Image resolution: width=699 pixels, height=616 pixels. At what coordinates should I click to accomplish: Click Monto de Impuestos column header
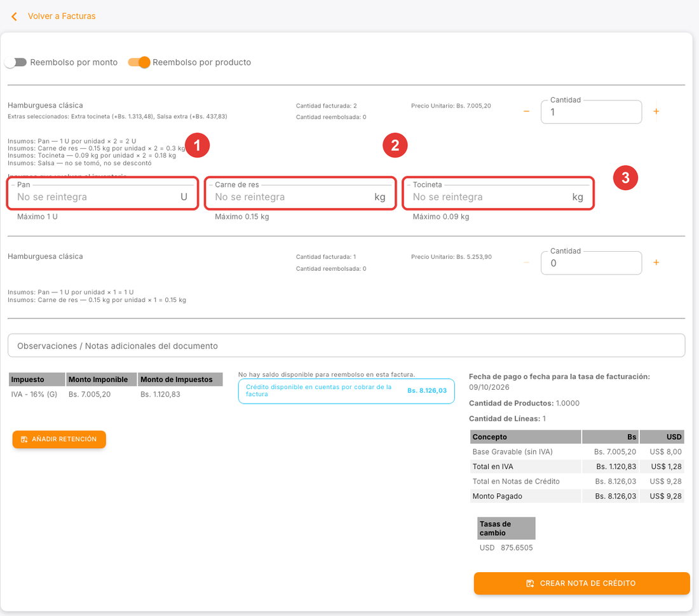[x=180, y=380]
